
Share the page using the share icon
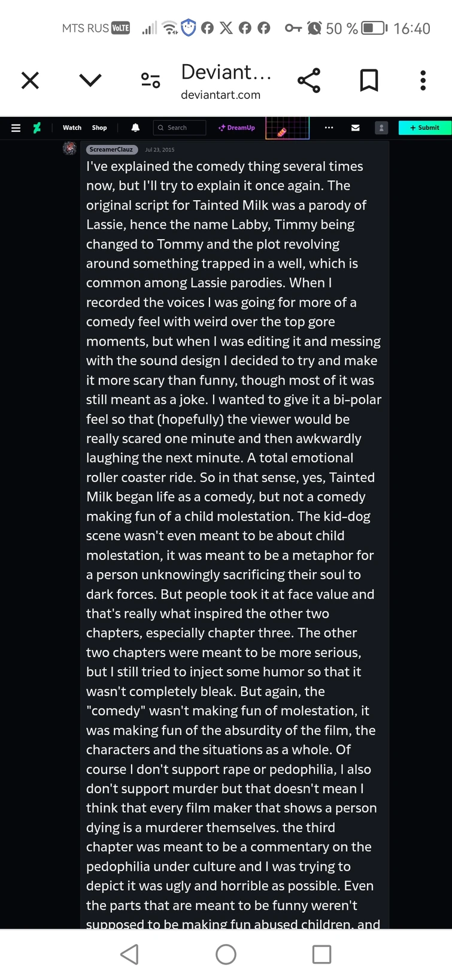[309, 80]
